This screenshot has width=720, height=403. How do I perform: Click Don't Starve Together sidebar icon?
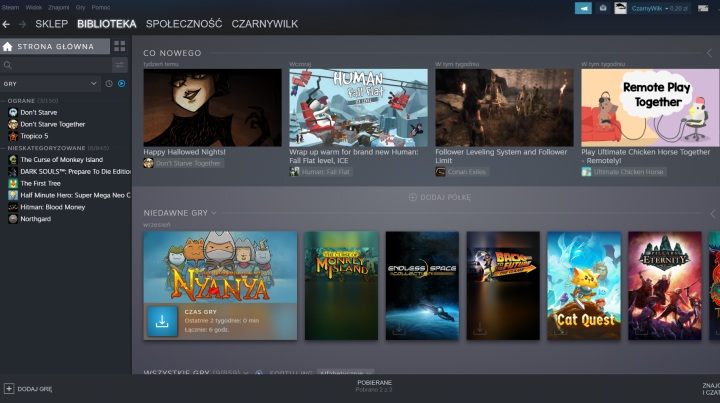pos(13,124)
